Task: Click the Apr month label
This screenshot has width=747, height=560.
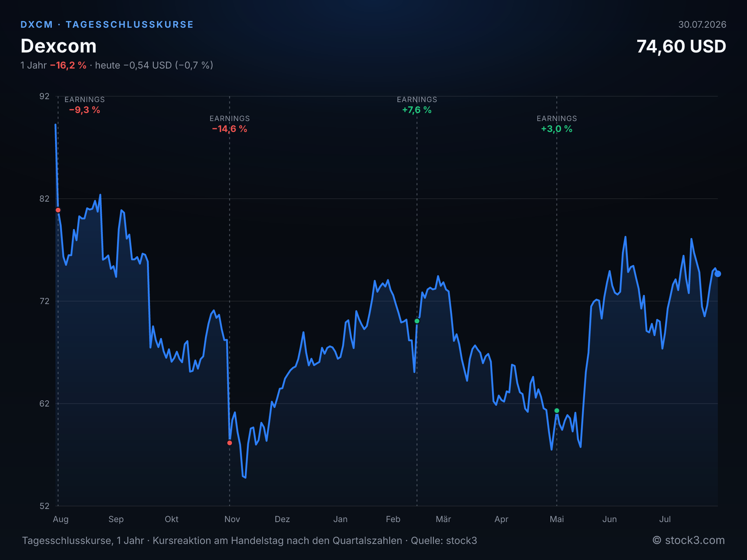Action: [x=501, y=519]
